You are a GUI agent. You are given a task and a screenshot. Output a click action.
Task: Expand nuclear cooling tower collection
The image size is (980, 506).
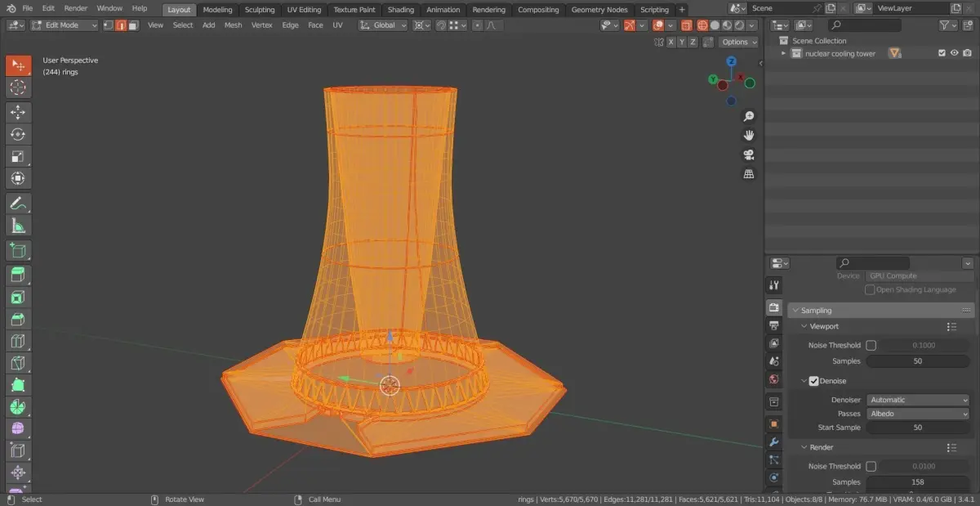784,53
